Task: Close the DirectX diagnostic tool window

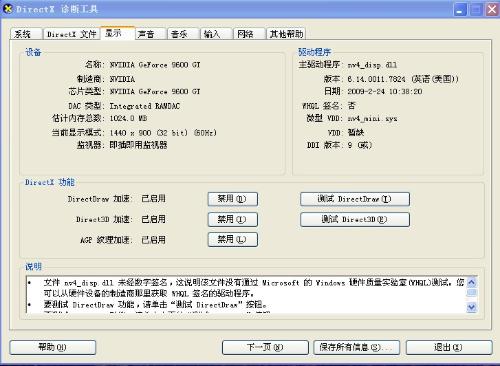Action: click(x=492, y=10)
